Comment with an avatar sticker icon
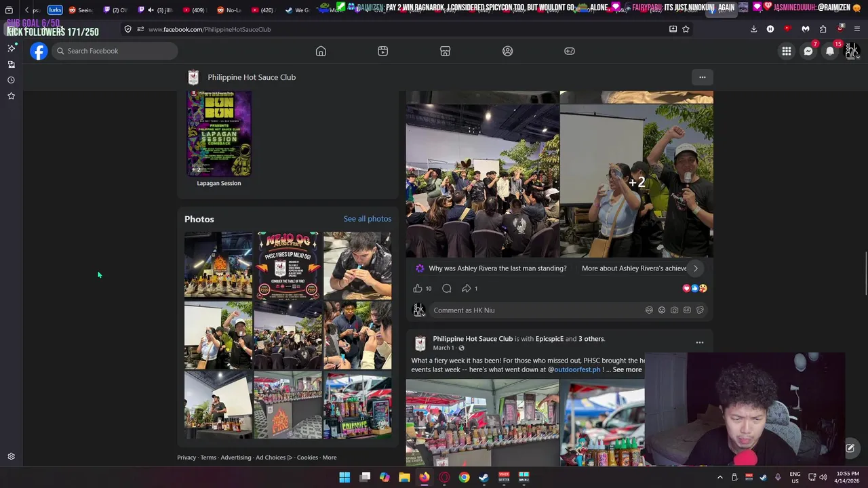Screen dimensions: 868x488 click(x=649, y=310)
